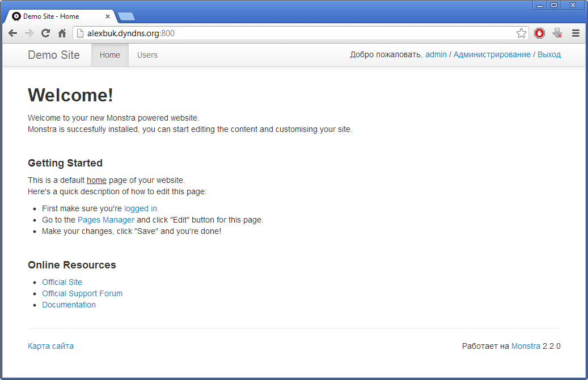Open the Chrome hamburger menu
The height and width of the screenshot is (380, 588).
point(576,33)
